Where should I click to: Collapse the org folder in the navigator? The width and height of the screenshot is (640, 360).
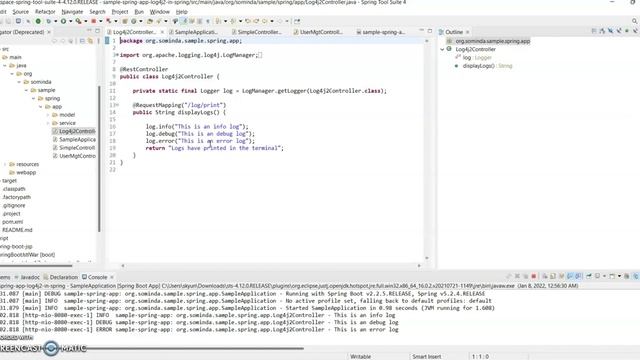pos(12,74)
